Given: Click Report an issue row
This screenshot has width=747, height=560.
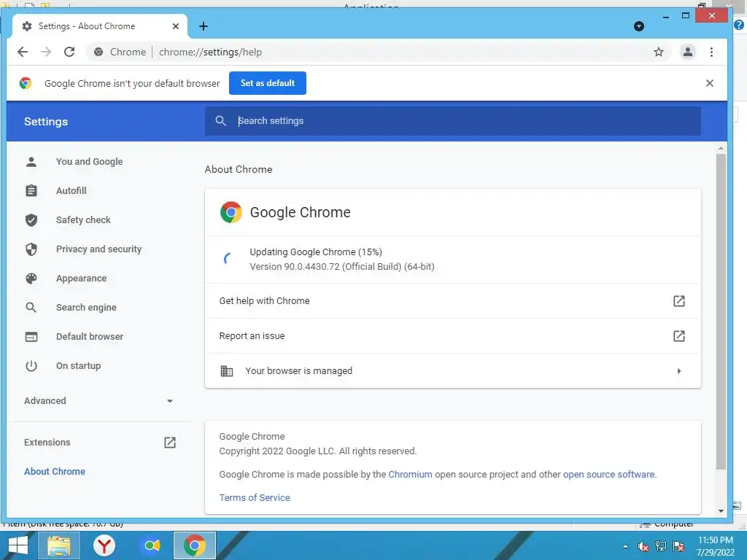Looking at the screenshot, I should pyautogui.click(x=452, y=336).
